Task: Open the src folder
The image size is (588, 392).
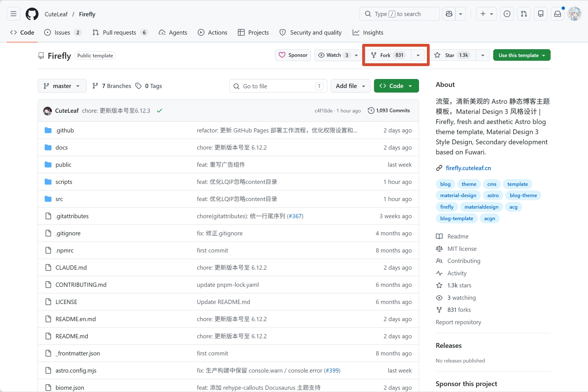Action: (x=59, y=199)
